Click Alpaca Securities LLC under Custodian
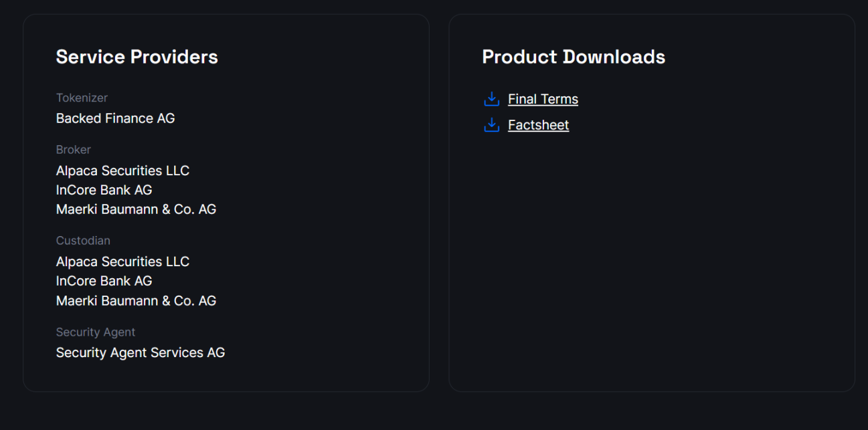Screen dimensions: 868x430 click(122, 261)
